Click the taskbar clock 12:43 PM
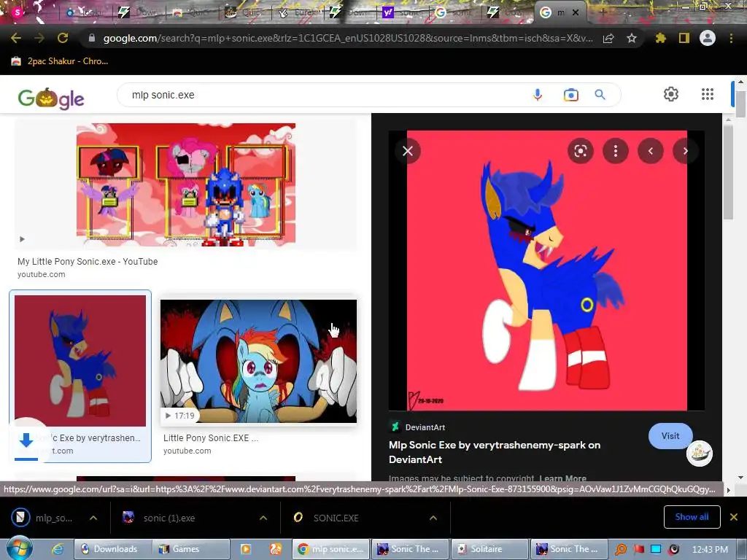Viewport: 747px width, 560px height. (710, 549)
